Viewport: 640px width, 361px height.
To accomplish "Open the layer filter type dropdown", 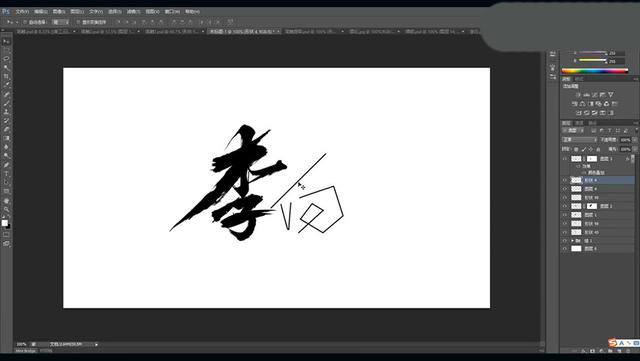I will coord(573,130).
